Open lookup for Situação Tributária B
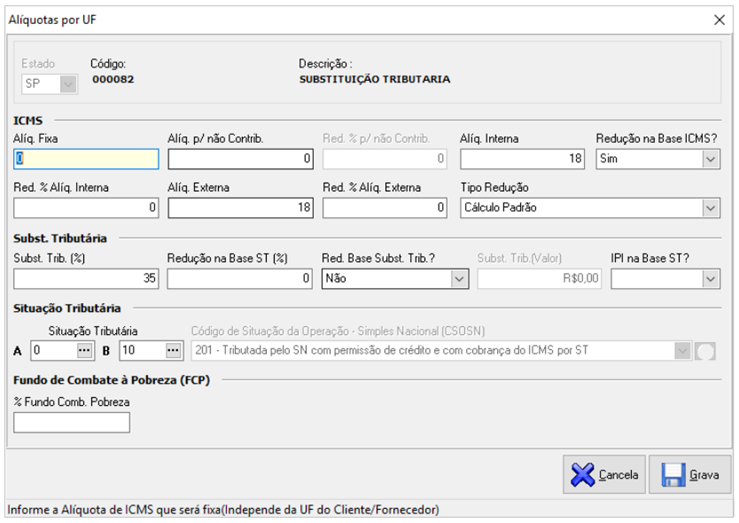739x523 pixels. pos(173,351)
